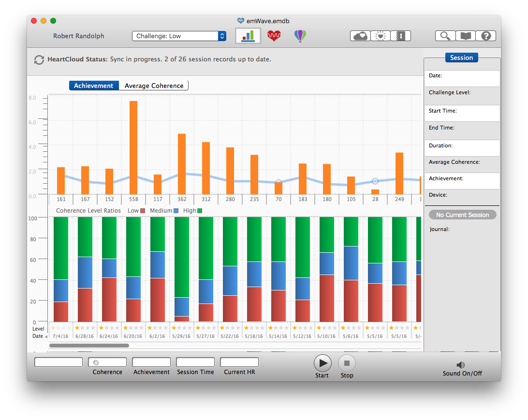The height and width of the screenshot is (420, 528).
Task: Start a new session with the play button
Action: coord(323,362)
